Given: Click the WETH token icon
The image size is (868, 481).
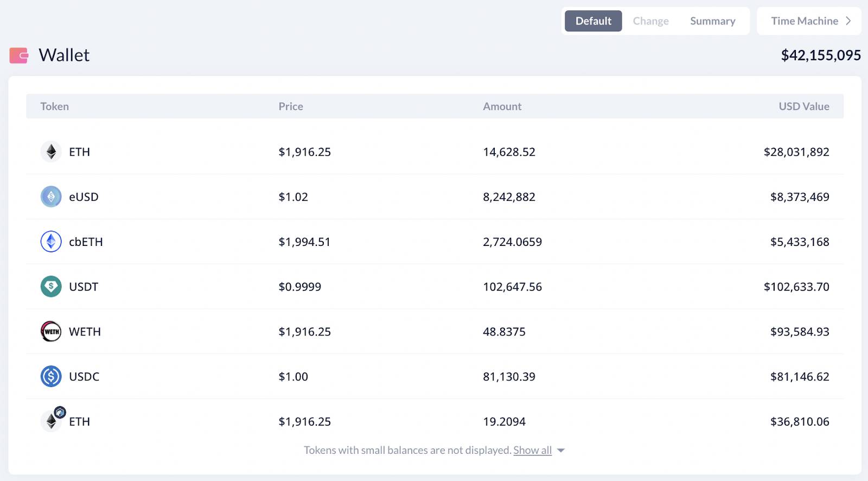Looking at the screenshot, I should [x=51, y=331].
